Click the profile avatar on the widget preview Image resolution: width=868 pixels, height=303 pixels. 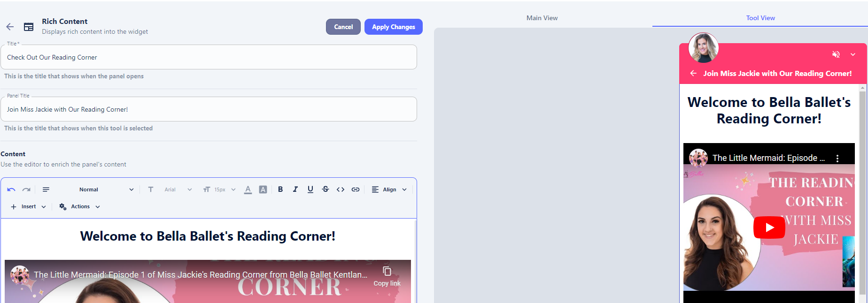(703, 47)
